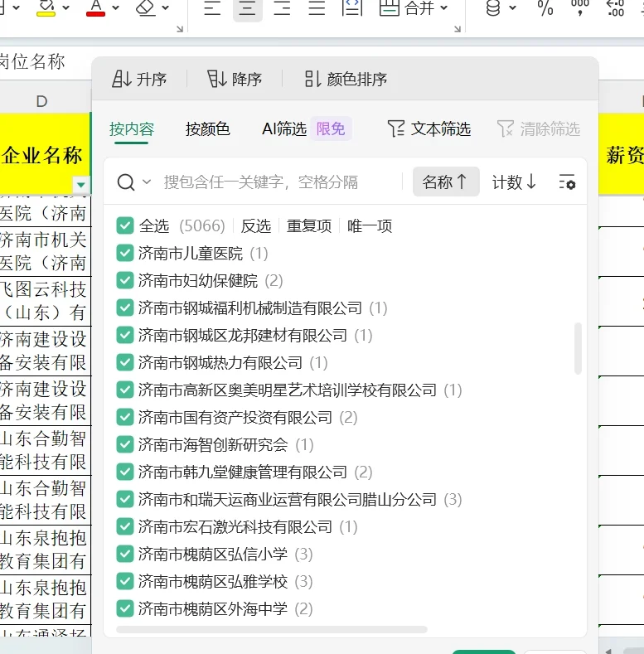Open the font color dropdown arrow
644x654 pixels.
(116, 7)
